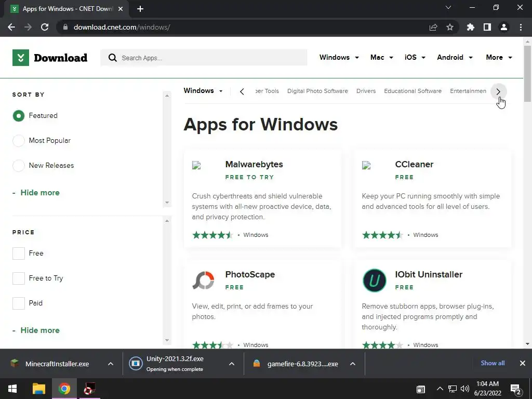Bookmark this page with the star icon
The width and height of the screenshot is (532, 399).
pos(450,27)
